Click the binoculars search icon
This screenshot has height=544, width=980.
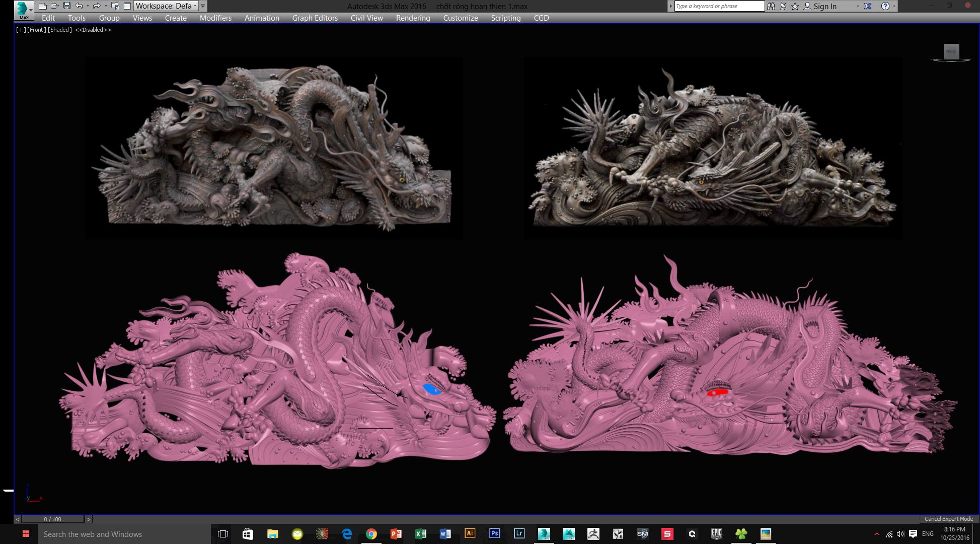(771, 6)
